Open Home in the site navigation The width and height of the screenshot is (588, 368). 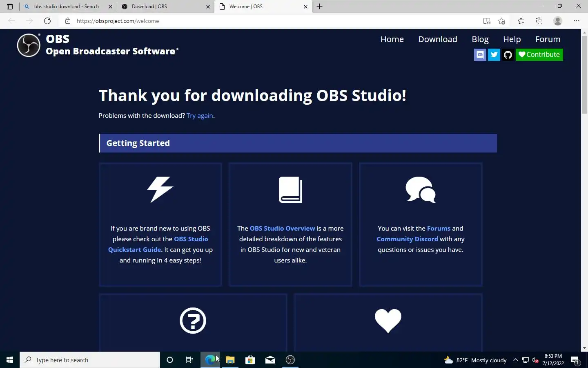pyautogui.click(x=392, y=39)
